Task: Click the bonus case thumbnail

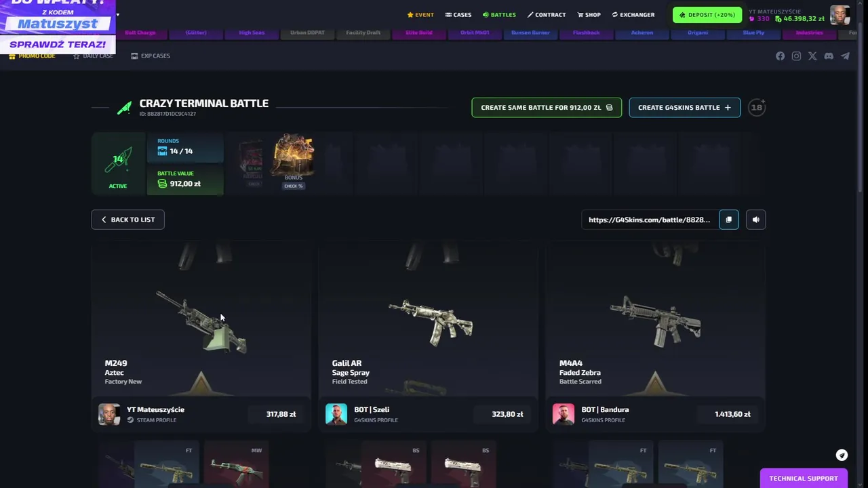Action: (x=293, y=158)
